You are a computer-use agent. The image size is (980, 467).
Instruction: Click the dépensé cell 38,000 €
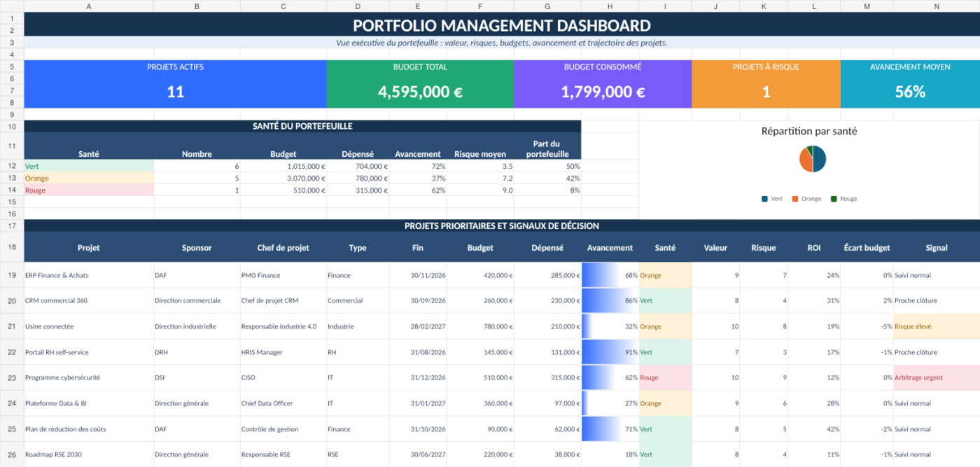548,454
